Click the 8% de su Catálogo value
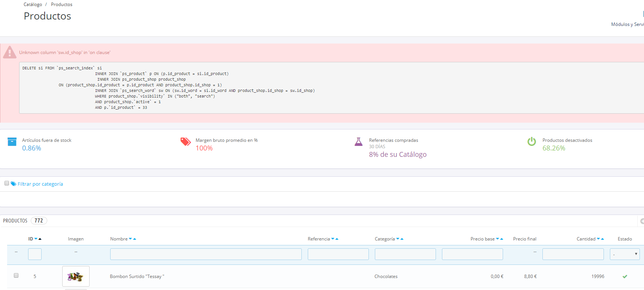644x290 pixels. tap(398, 155)
